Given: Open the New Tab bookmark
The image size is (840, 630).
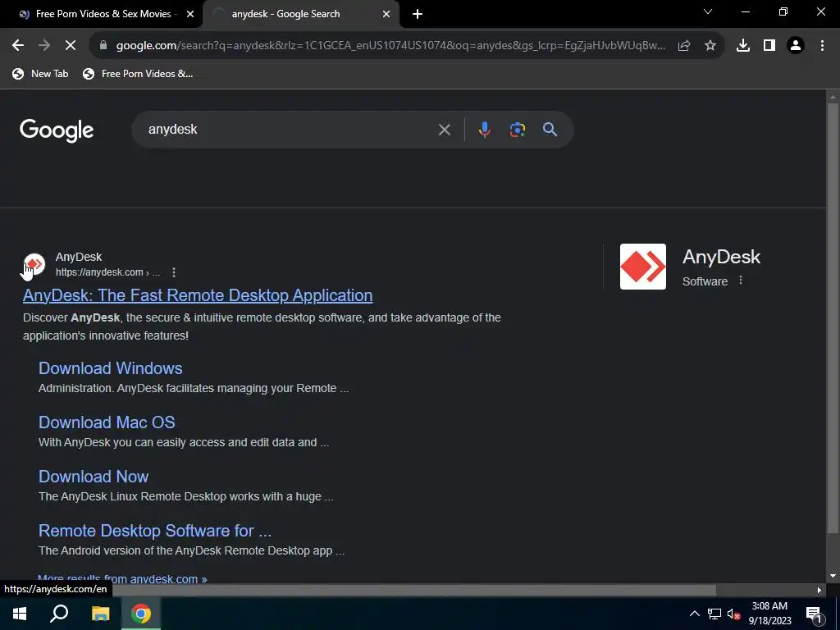Looking at the screenshot, I should [41, 74].
